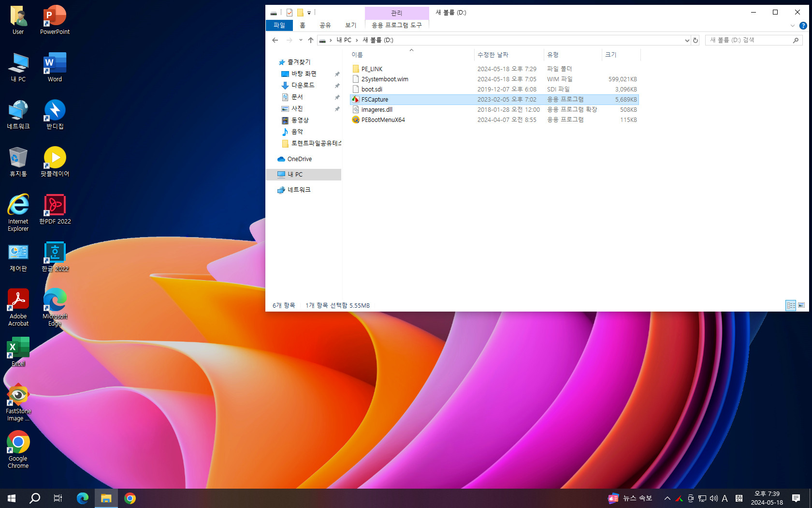Open the 네트워크 desktop icon
Screen dimensions: 812x508
click(x=18, y=115)
